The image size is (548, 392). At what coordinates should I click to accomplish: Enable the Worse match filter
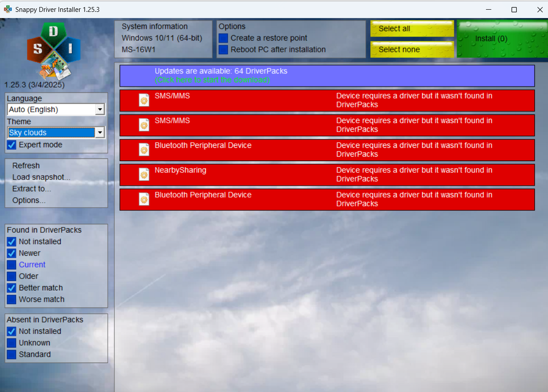click(x=12, y=299)
